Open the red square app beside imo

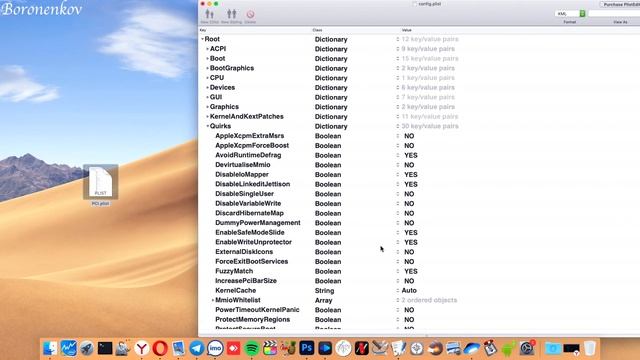point(233,348)
